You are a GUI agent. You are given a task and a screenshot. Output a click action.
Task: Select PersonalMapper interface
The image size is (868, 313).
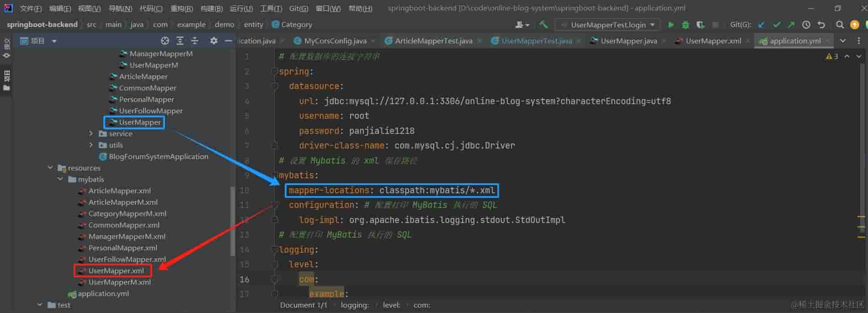[x=146, y=99]
